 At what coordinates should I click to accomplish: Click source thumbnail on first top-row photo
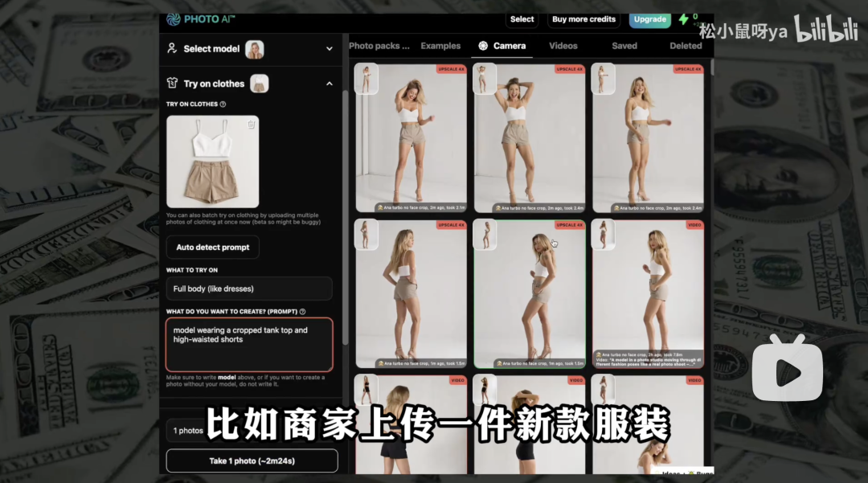tap(366, 79)
